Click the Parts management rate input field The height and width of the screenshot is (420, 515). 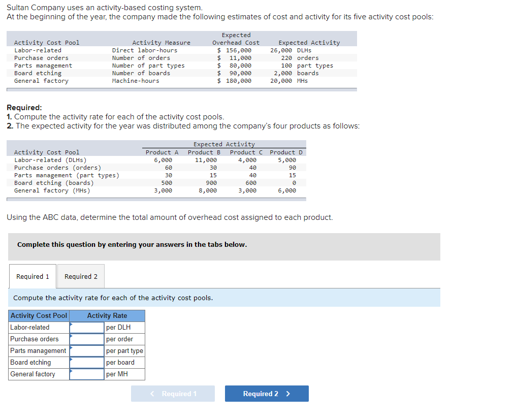(86, 351)
